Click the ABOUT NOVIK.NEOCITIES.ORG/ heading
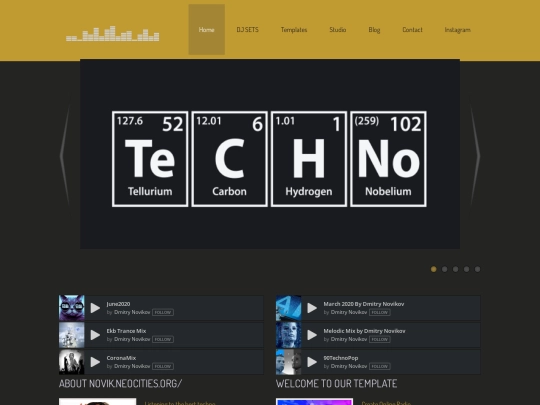 [x=120, y=384]
